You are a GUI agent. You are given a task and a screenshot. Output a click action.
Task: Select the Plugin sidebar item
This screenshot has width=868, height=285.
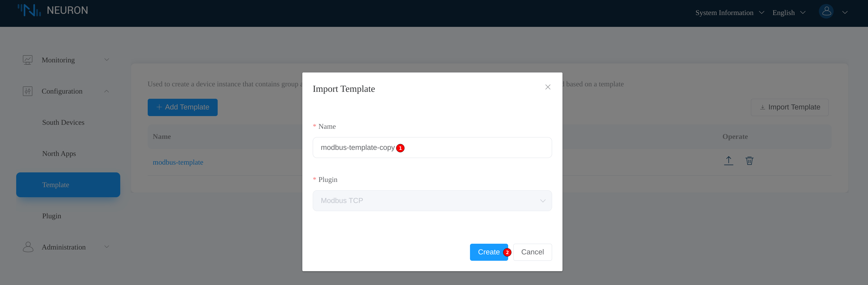[x=51, y=216]
